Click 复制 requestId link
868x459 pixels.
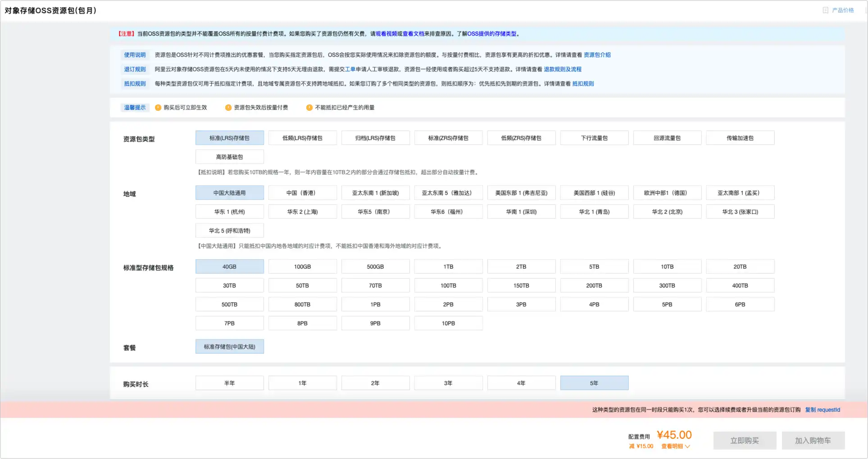point(823,410)
